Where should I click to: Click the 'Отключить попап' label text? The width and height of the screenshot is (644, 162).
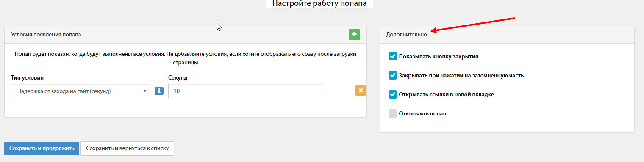click(422, 114)
